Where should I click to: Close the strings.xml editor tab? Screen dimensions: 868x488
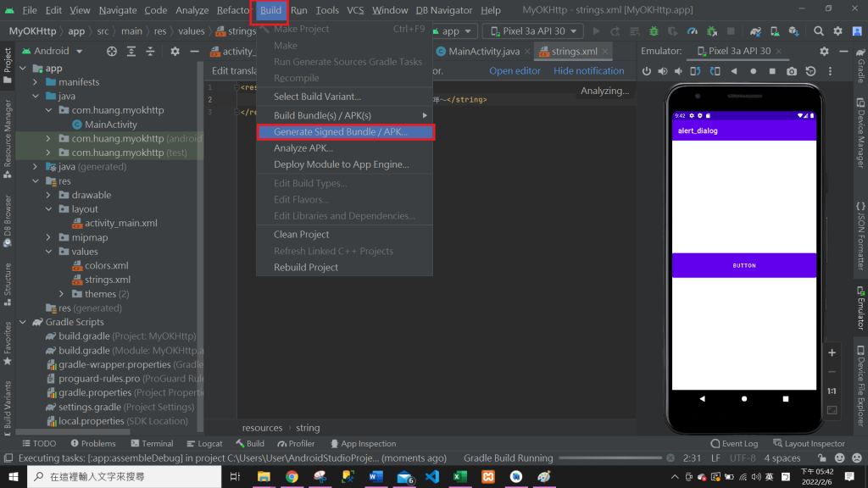(605, 51)
